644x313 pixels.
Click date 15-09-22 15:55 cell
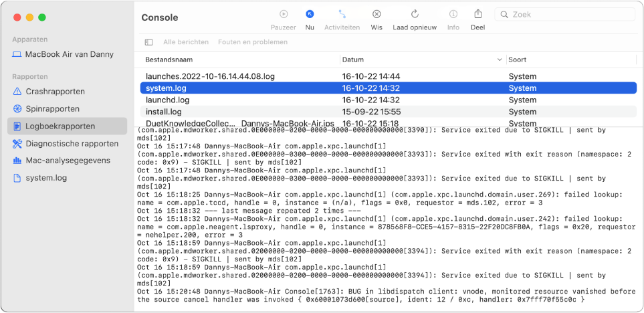[x=372, y=112]
